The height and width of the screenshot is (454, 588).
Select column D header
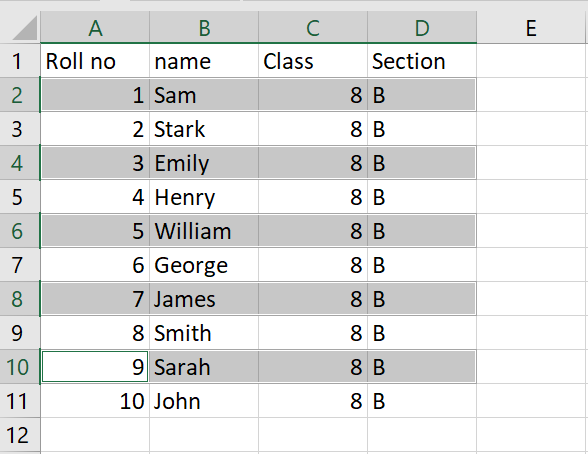(x=422, y=28)
